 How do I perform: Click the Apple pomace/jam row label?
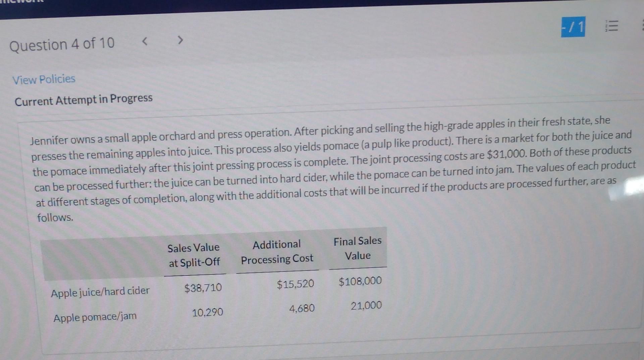pos(95,317)
